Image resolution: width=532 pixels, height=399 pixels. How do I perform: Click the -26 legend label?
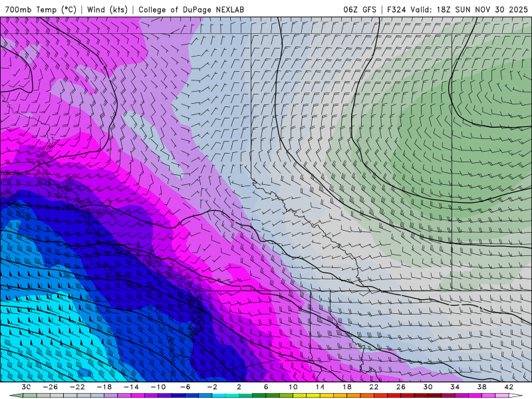pos(51,387)
